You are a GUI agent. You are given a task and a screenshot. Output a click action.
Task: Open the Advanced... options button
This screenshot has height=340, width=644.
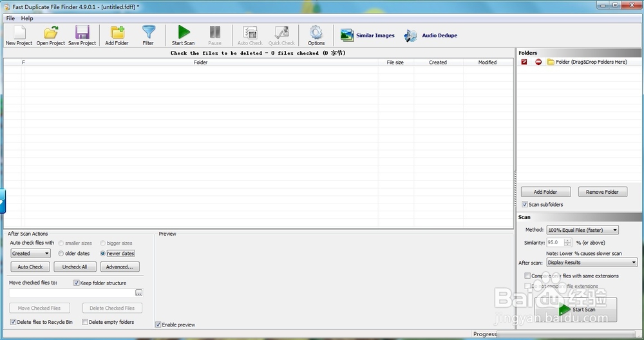(x=120, y=267)
